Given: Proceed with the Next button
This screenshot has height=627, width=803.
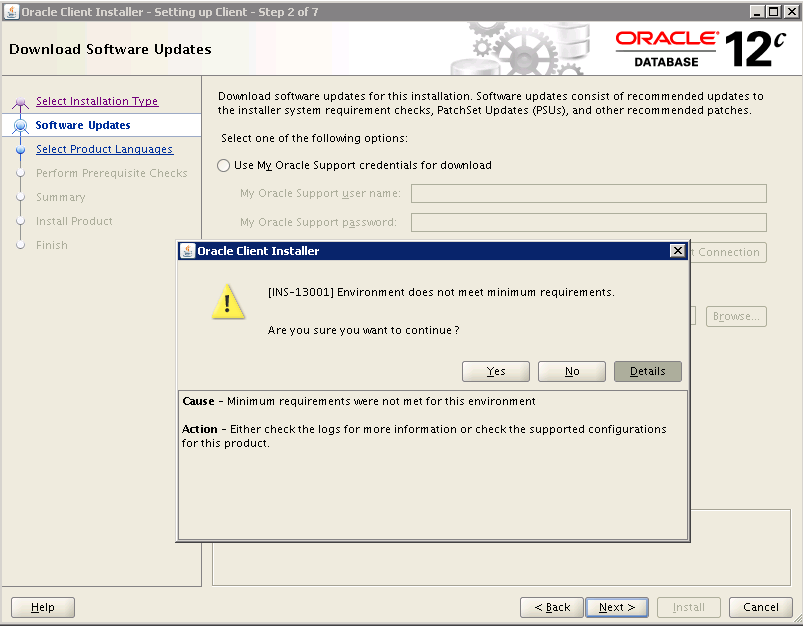Looking at the screenshot, I should [617, 608].
